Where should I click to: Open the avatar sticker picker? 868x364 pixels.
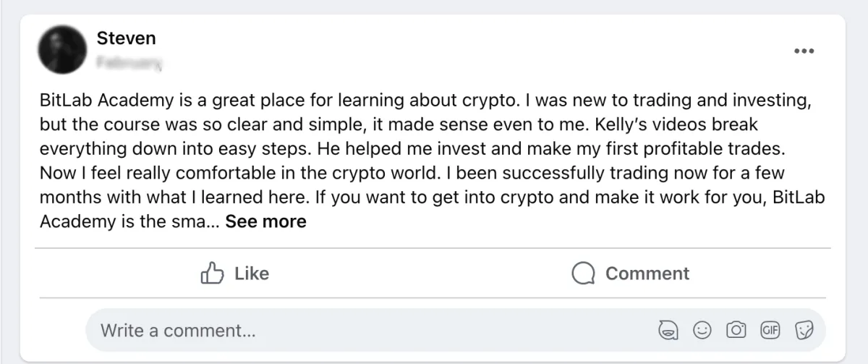pyautogui.click(x=667, y=331)
